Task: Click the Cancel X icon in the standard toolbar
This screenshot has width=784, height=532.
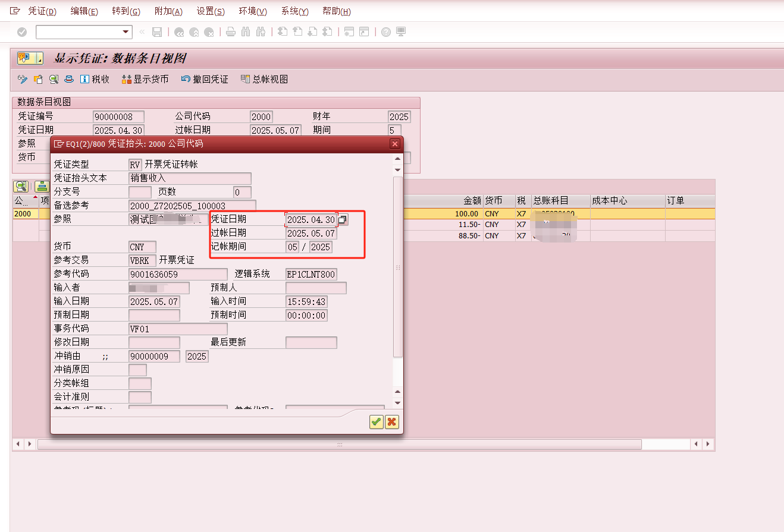Action: pyautogui.click(x=209, y=32)
